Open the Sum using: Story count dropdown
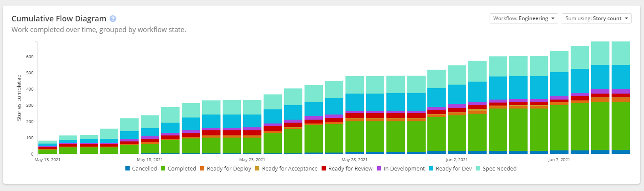 (x=597, y=18)
